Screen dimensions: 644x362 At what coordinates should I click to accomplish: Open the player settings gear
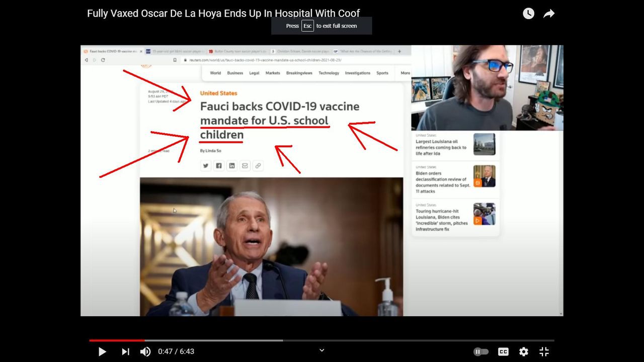click(x=524, y=351)
